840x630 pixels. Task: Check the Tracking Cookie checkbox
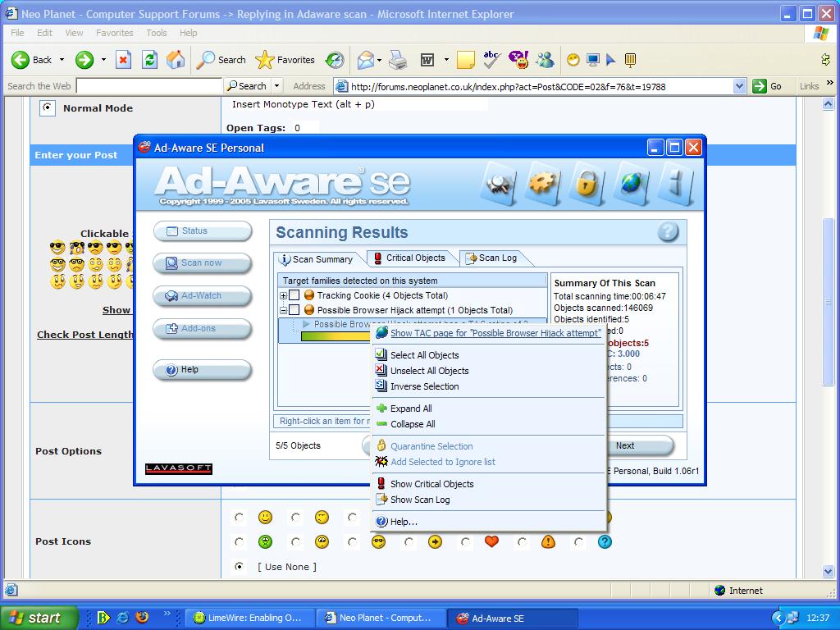point(294,295)
